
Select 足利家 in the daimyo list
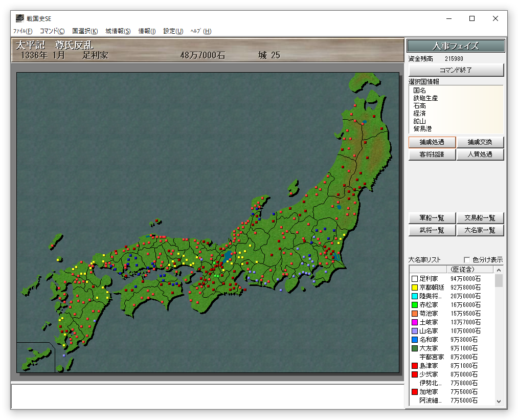point(429,279)
